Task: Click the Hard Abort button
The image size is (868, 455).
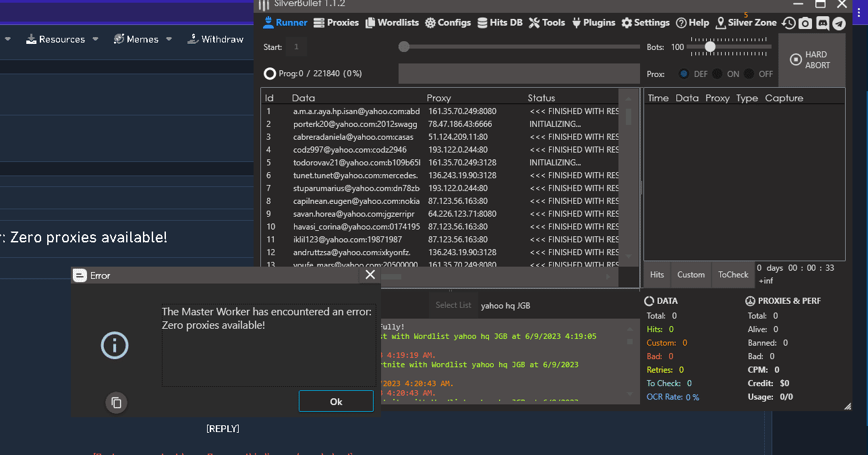Action: pyautogui.click(x=811, y=60)
